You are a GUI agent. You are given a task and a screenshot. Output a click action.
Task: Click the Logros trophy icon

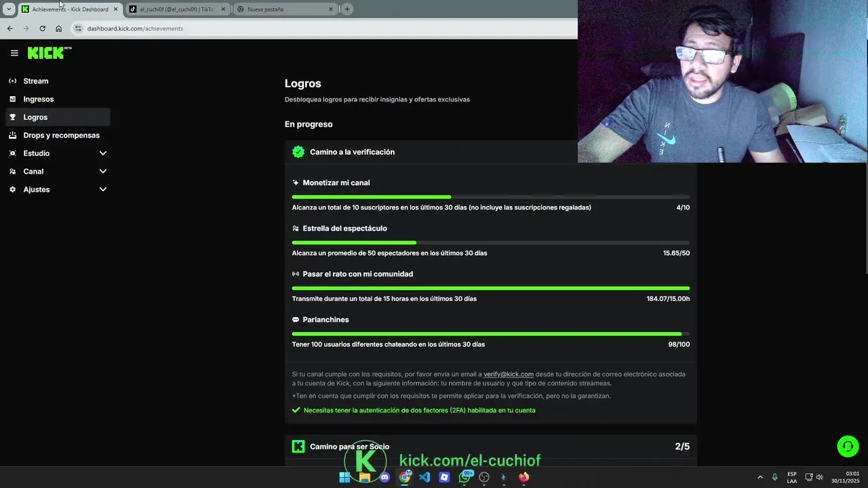(12, 117)
